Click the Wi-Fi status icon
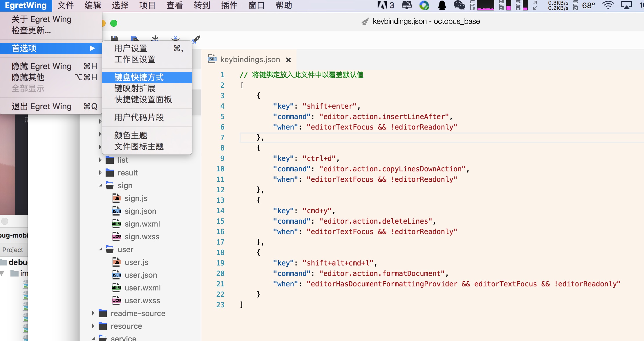 pyautogui.click(x=608, y=5)
